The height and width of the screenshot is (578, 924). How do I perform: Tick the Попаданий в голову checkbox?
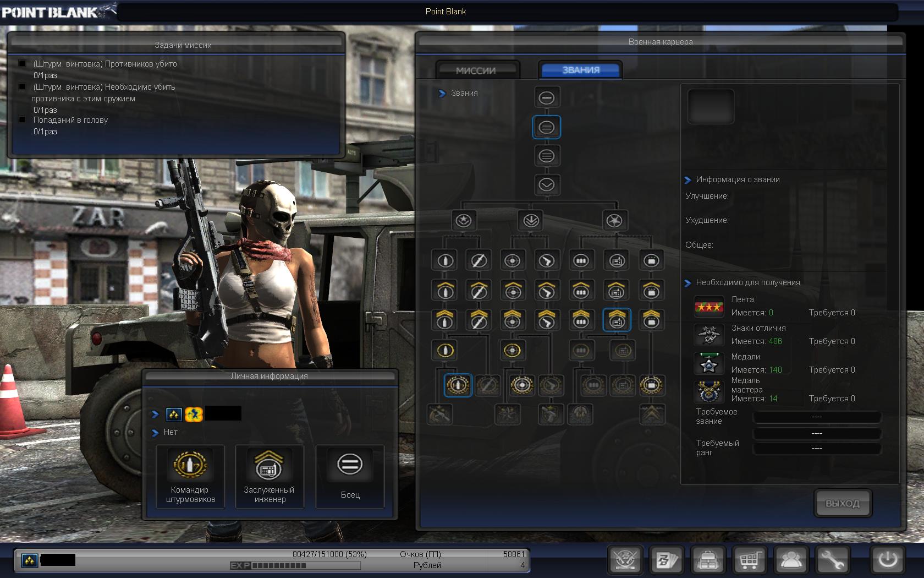point(23,119)
